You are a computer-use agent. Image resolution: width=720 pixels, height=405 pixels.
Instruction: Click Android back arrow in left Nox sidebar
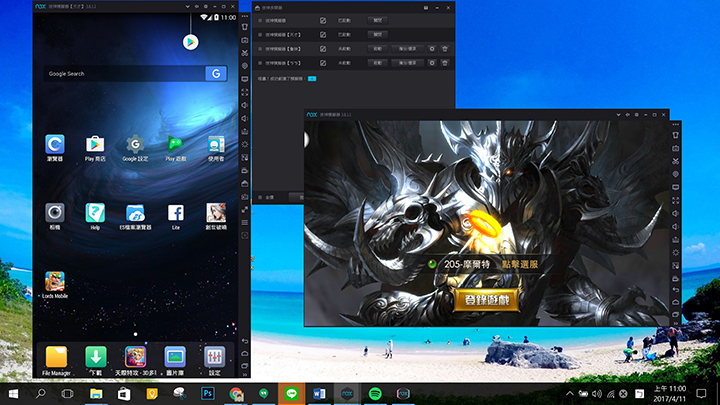245,341
